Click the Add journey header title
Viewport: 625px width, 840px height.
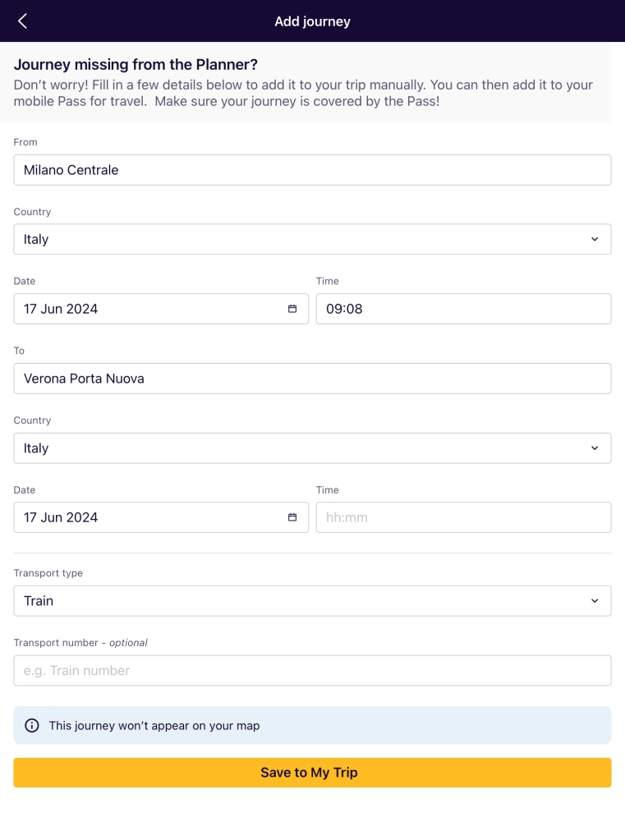312,21
